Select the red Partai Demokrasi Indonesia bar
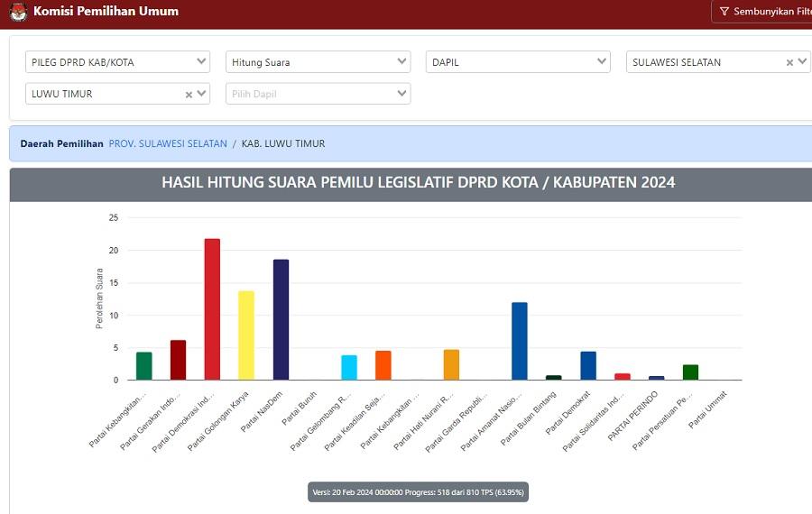 click(212, 309)
